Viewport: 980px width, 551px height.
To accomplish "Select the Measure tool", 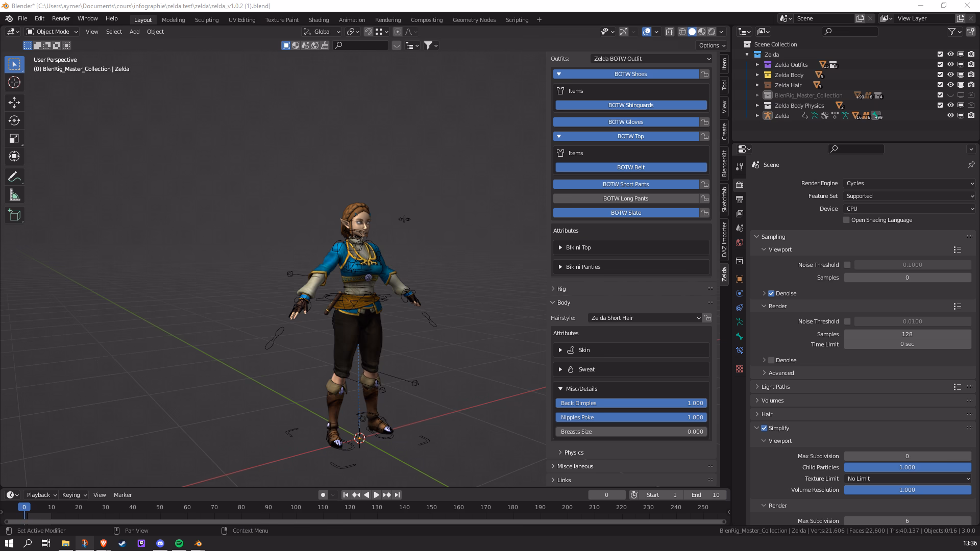I will point(14,195).
